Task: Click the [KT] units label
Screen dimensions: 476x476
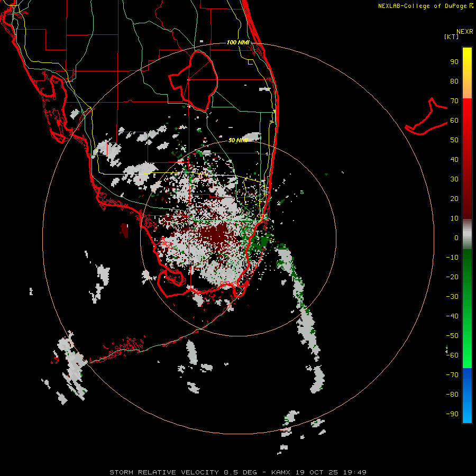Action: coord(452,36)
